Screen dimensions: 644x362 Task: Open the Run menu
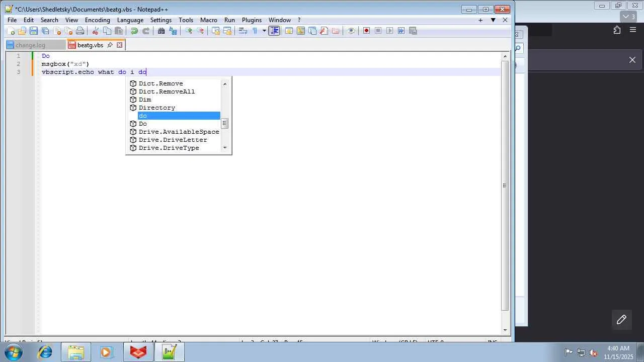(229, 20)
